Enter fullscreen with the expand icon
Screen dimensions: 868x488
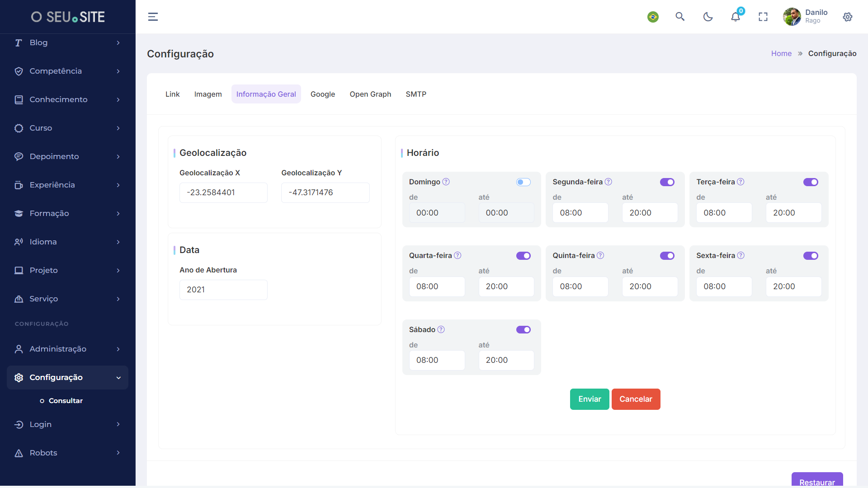pyautogui.click(x=763, y=17)
